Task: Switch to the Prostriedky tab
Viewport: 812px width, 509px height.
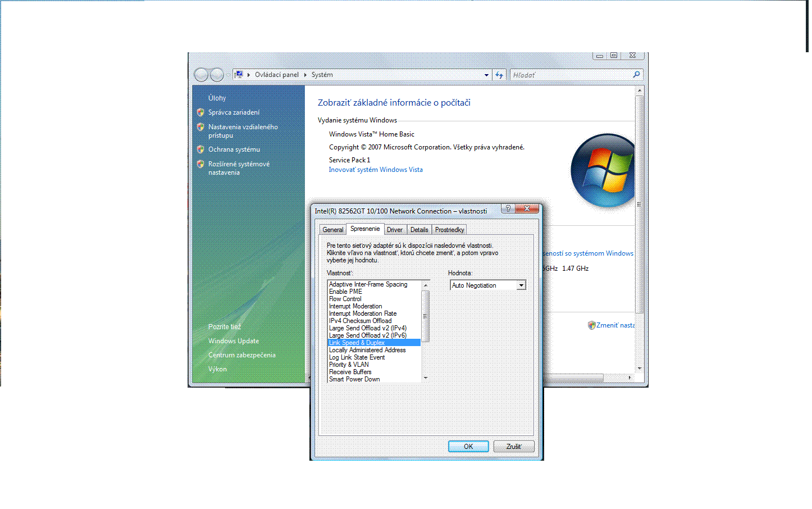Action: tap(449, 230)
